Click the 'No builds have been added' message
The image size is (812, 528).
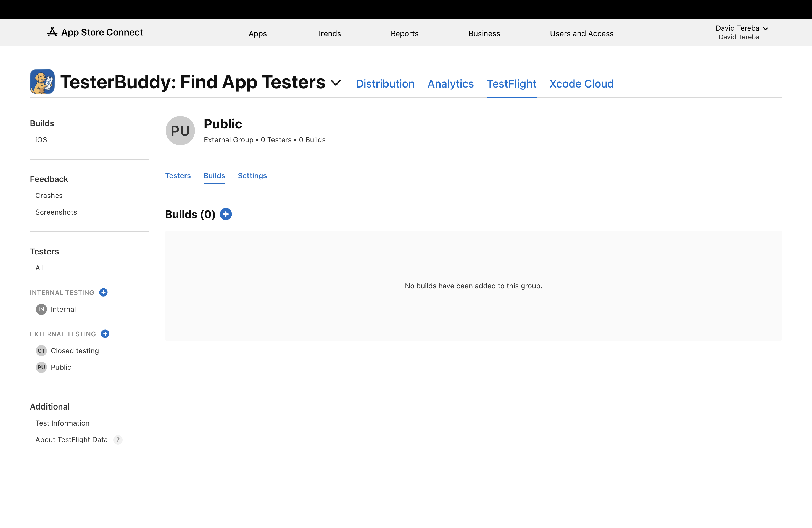coord(474,286)
